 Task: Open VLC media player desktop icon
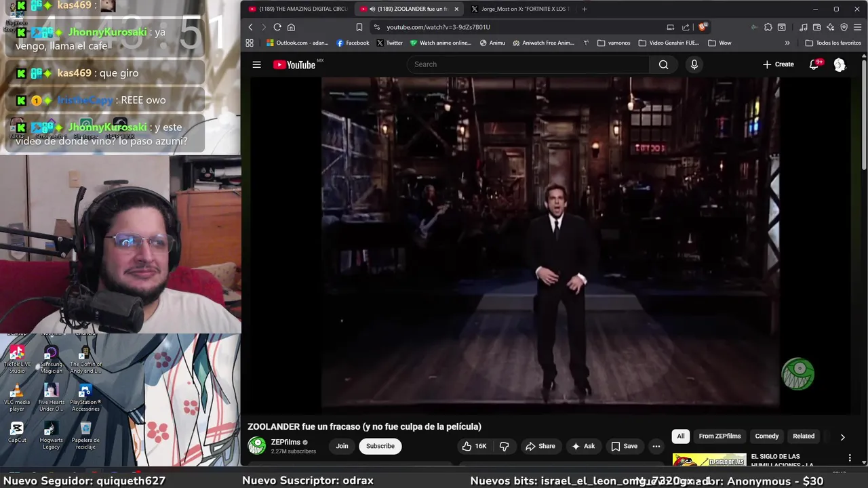[17, 398]
